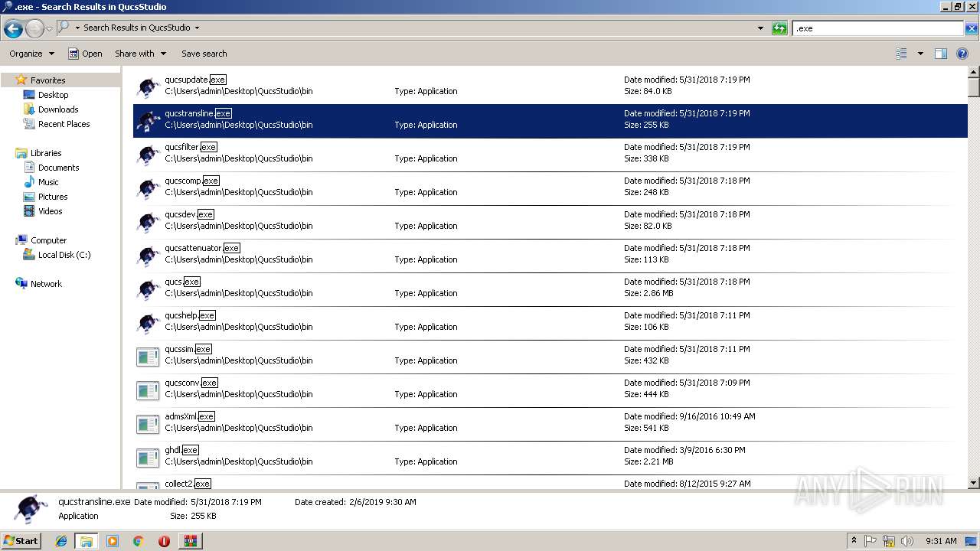Open Downloads in Favorites

[58, 109]
